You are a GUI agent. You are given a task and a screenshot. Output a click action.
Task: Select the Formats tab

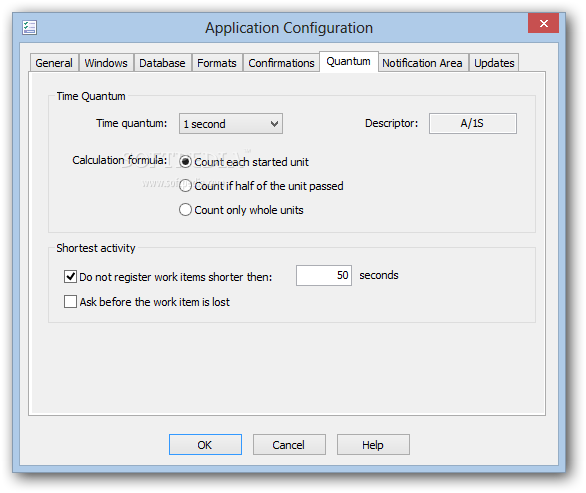tap(217, 63)
